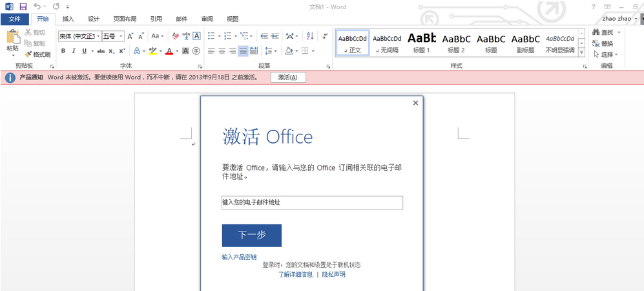Click the Next (下一步) button
Image resolution: width=644 pixels, height=291 pixels.
click(x=251, y=235)
